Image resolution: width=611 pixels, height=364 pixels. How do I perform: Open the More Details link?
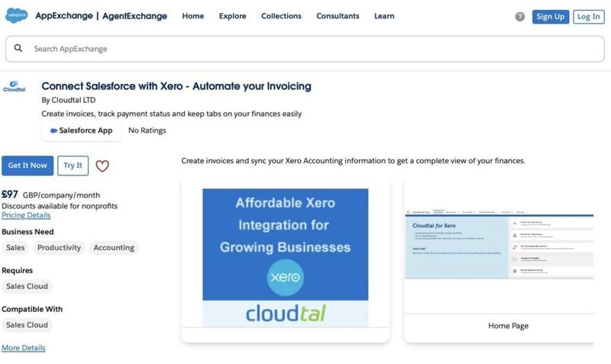[24, 348]
